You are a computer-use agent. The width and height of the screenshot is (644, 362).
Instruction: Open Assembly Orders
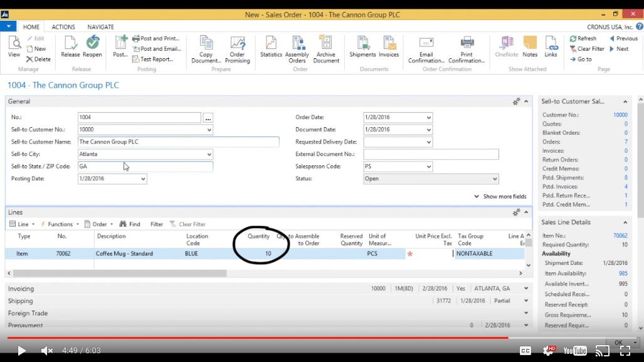tap(297, 49)
